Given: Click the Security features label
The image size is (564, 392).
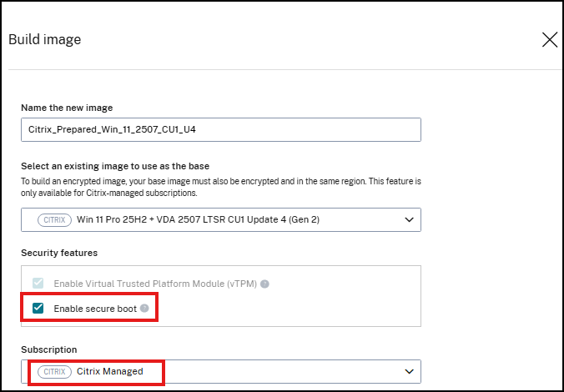Looking at the screenshot, I should point(59,253).
